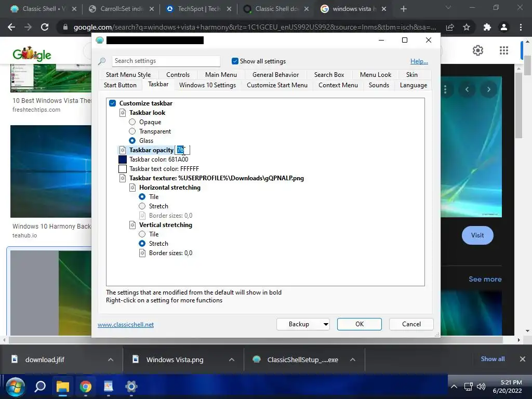This screenshot has height=399, width=532.
Task: Click OK to apply settings
Action: (360, 324)
